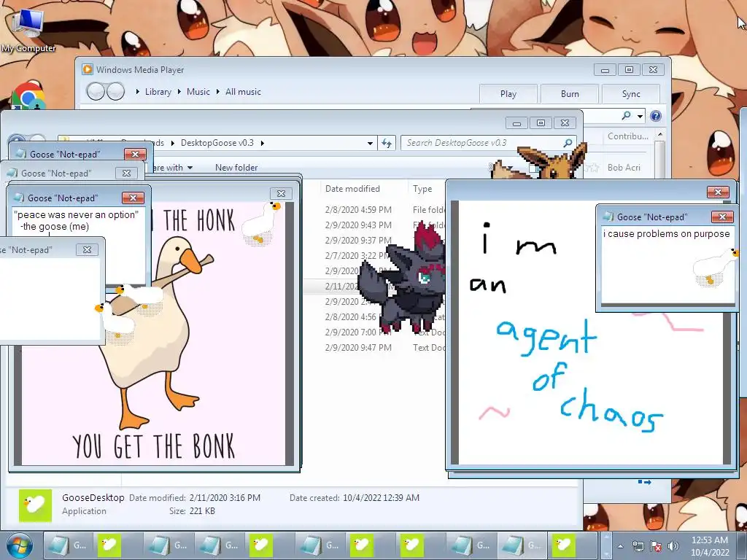Refresh the DesktopGoose v0.3 folder

click(x=387, y=143)
